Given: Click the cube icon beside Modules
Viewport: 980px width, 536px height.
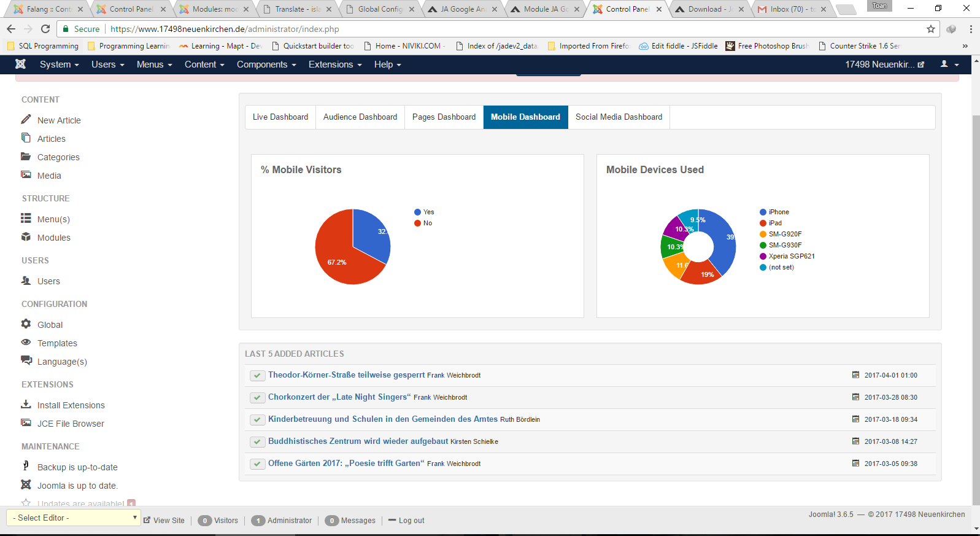Looking at the screenshot, I should pos(26,236).
